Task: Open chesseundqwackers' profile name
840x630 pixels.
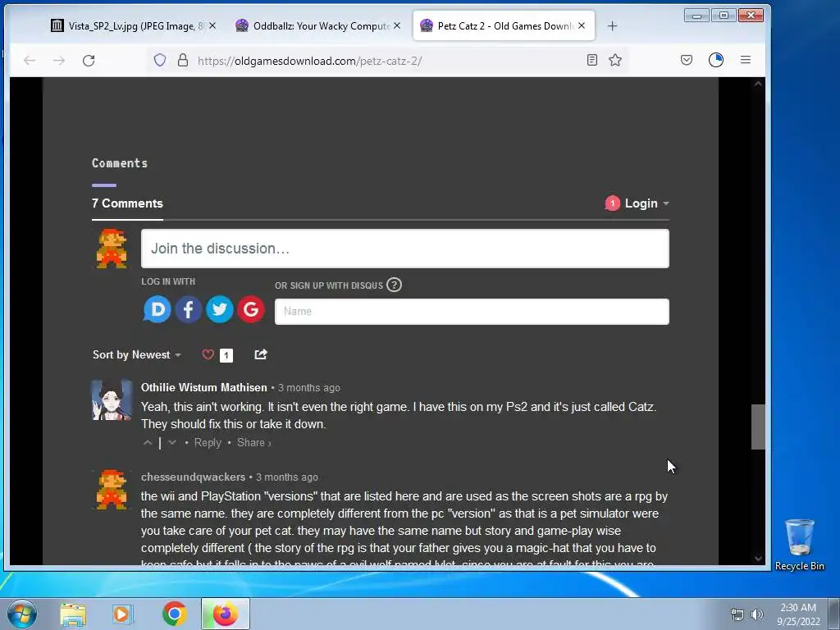Action: pyautogui.click(x=193, y=477)
